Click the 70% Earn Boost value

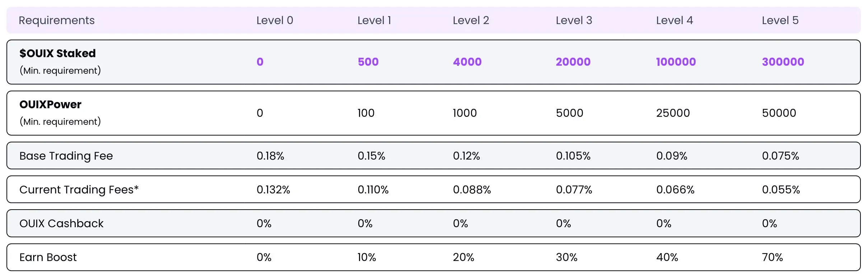click(x=772, y=257)
